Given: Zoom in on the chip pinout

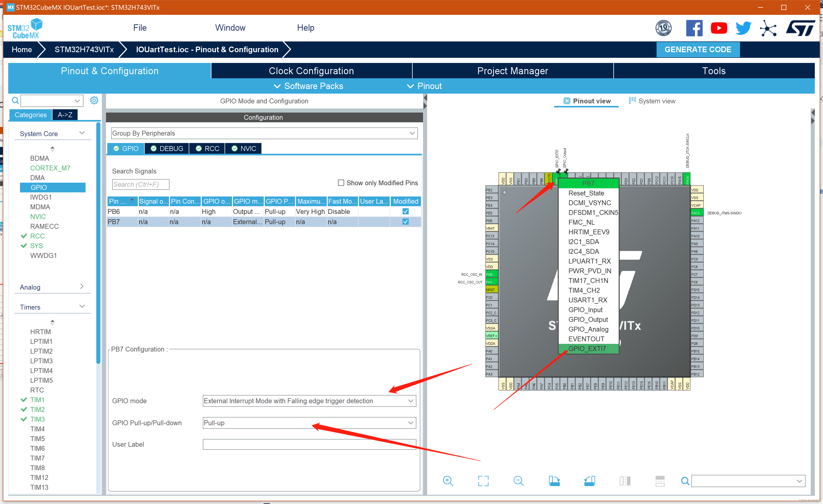Looking at the screenshot, I should tap(448, 481).
